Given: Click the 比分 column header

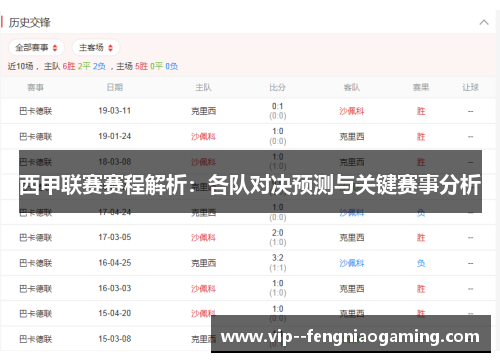Looking at the screenshot, I should click(x=278, y=88).
